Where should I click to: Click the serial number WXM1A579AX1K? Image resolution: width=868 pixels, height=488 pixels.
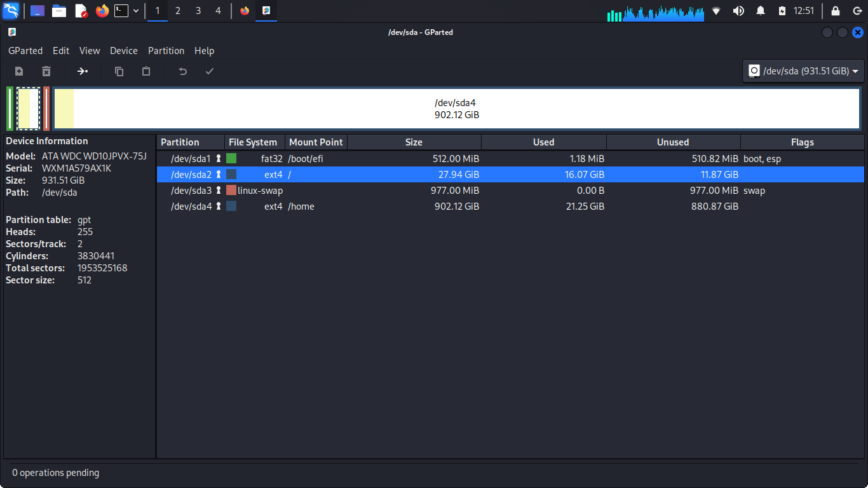pos(76,168)
